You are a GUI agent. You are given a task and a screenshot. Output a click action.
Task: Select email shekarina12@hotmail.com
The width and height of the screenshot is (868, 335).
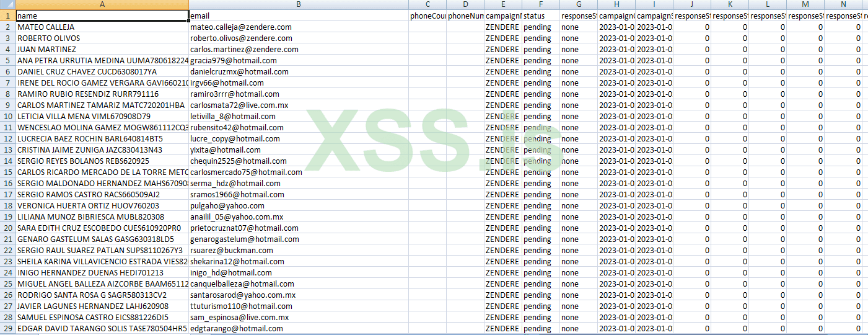click(x=299, y=261)
